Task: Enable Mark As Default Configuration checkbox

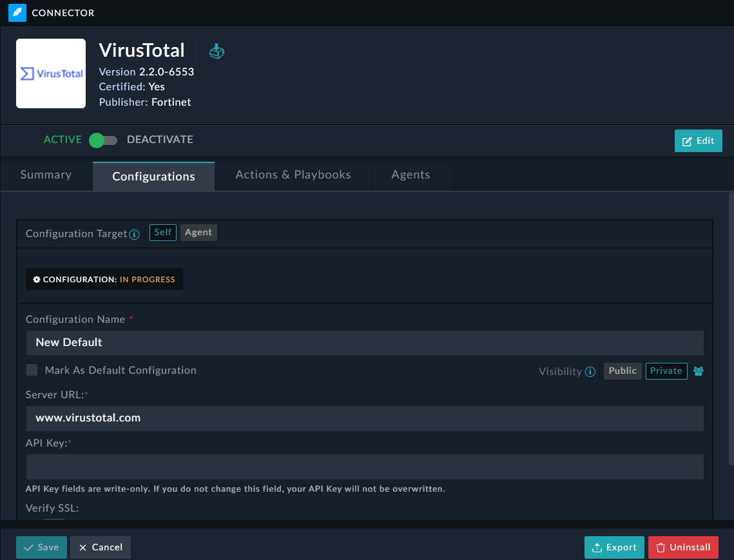Action: point(32,370)
